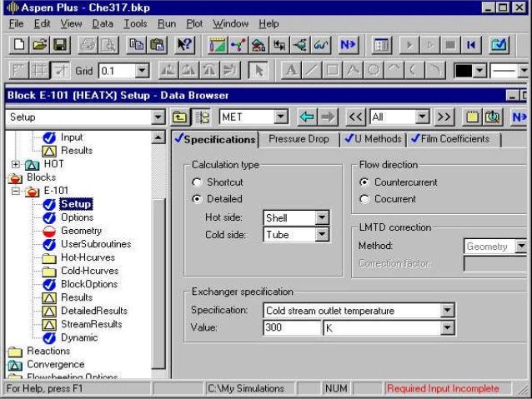Open the Comments yellow note icon

tap(472, 117)
